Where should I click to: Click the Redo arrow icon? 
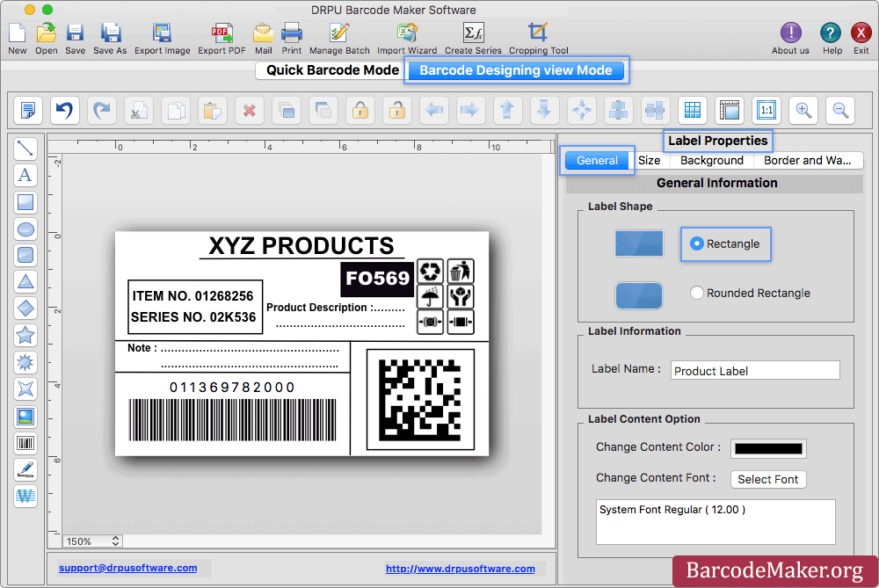pyautogui.click(x=101, y=110)
